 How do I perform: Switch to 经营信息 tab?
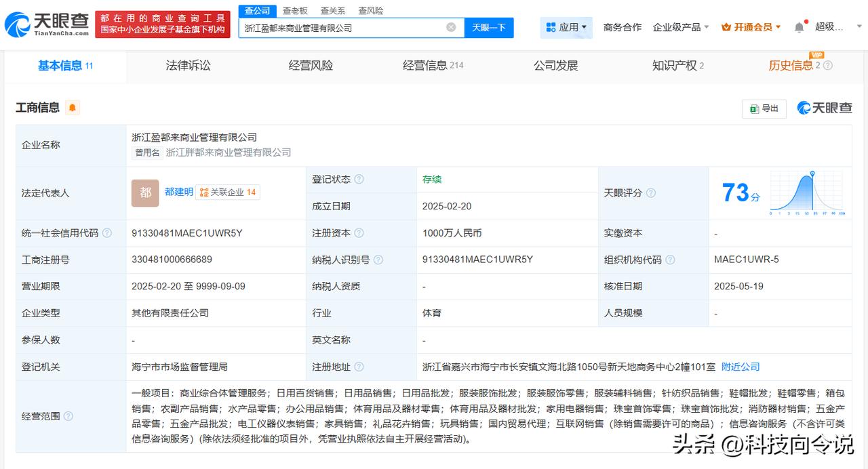point(433,66)
